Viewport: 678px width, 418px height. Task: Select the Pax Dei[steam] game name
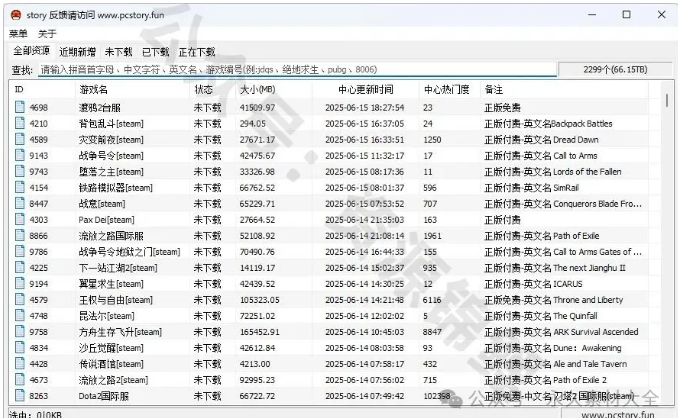106,220
